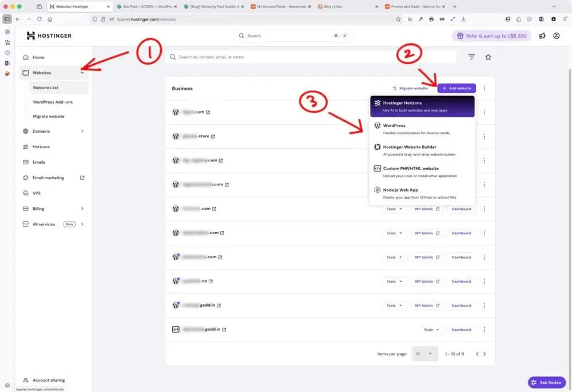Switch to My Account Panel Namecheap tab

coord(281,6)
